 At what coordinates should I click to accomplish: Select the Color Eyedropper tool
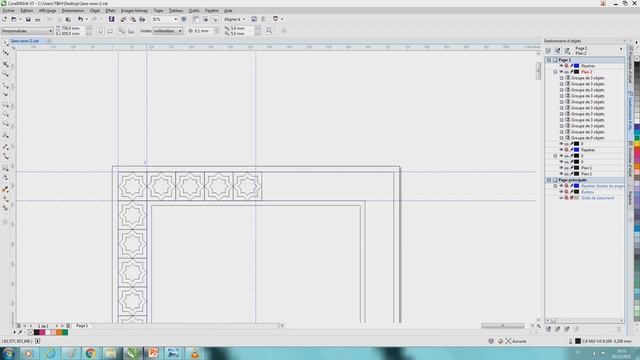[5, 190]
